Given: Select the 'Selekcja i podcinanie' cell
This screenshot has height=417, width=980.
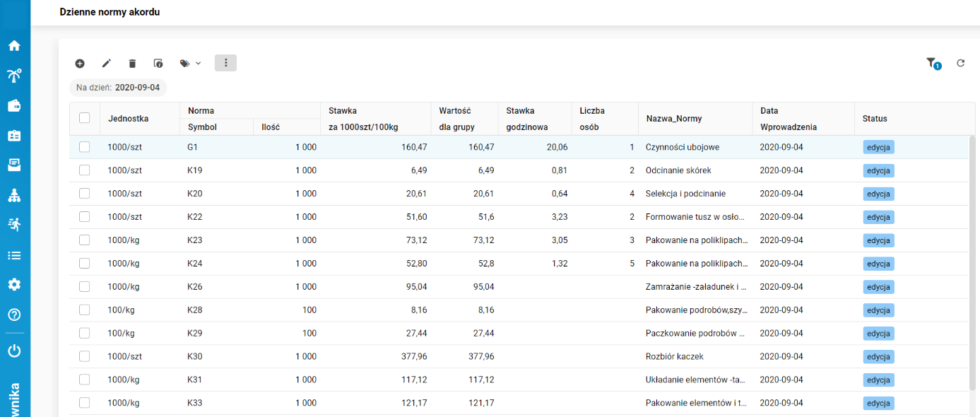Looking at the screenshot, I should click(x=685, y=194).
